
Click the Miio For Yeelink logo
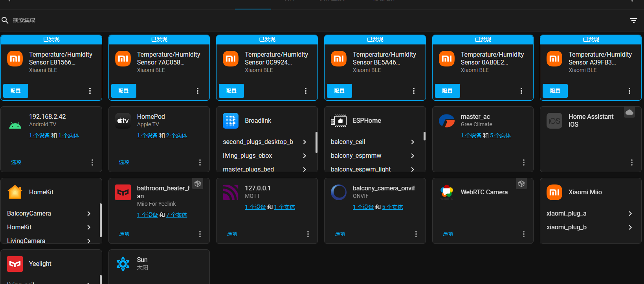coord(123,192)
